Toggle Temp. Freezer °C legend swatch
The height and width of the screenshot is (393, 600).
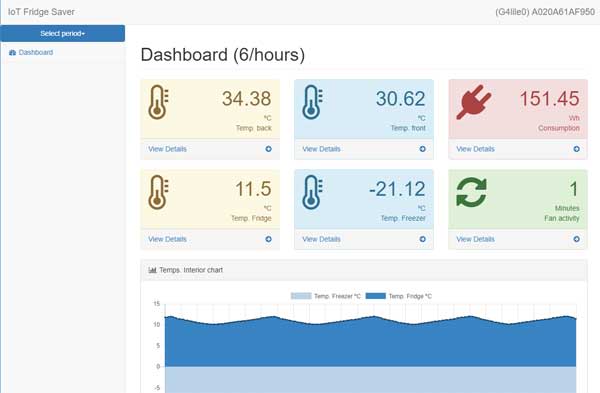(x=301, y=296)
